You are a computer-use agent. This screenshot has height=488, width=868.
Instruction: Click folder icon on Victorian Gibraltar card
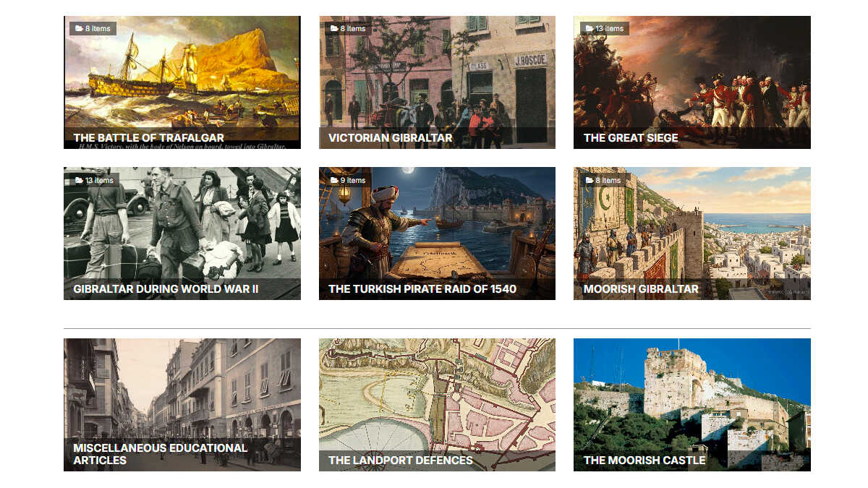pyautogui.click(x=334, y=29)
